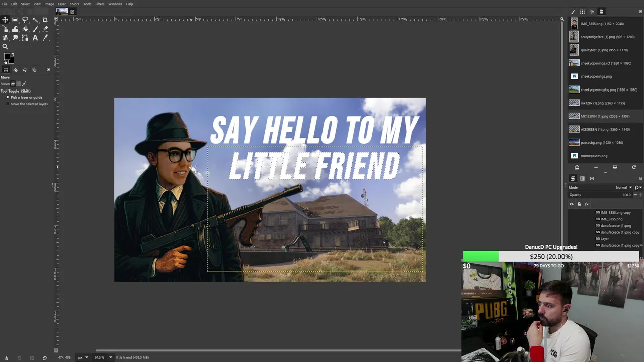The image size is (644, 362).
Task: Switch to Fonts tab in right dock
Action: (x=592, y=12)
